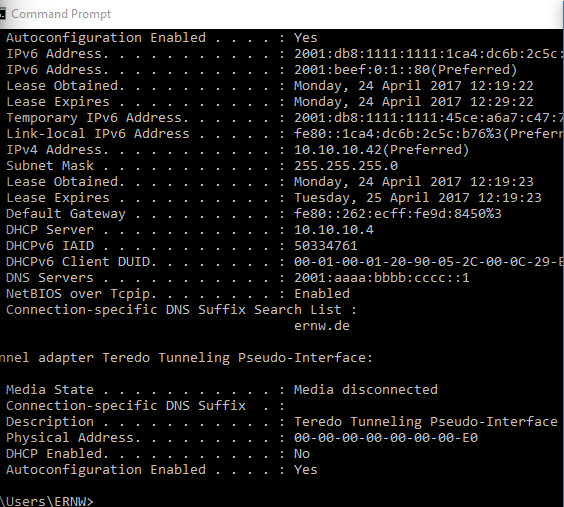Click the Physical Address 00-00-00-00-00-00-00-E0 value
Viewport: 564px width, 507px height.
[x=386, y=438]
